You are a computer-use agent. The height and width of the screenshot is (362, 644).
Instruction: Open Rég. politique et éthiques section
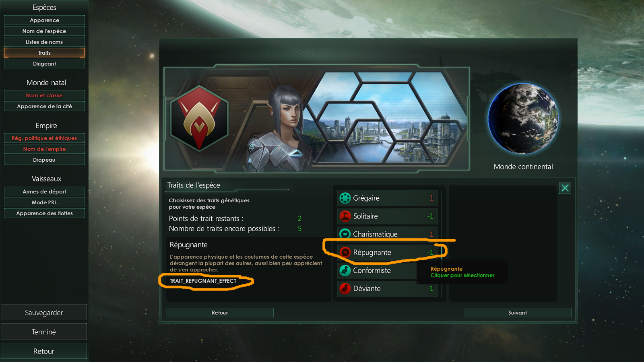pos(44,138)
